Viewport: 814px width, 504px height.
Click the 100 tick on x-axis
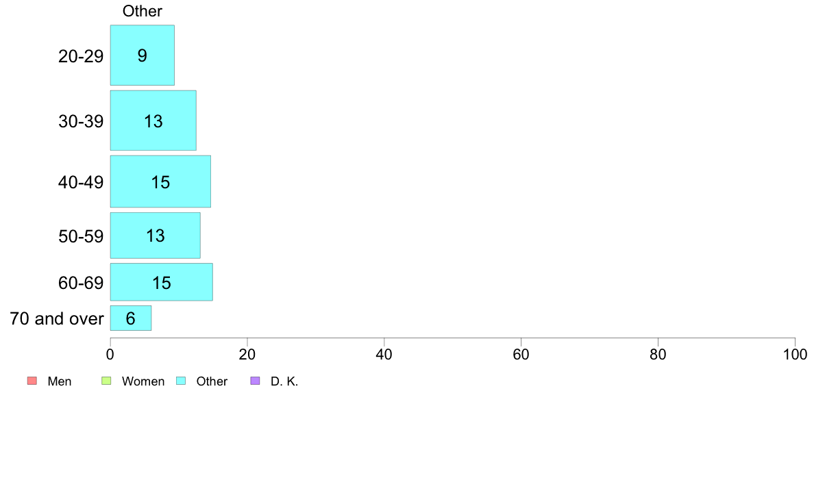tap(795, 355)
